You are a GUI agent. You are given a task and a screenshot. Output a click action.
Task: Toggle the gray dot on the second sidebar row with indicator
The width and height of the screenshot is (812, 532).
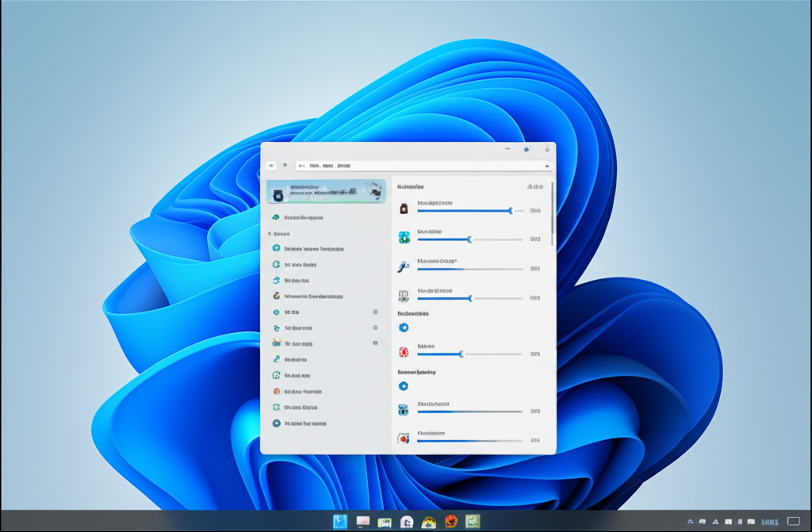click(375, 327)
